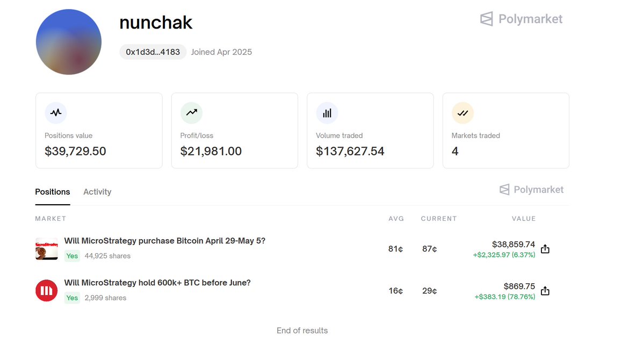Viewport: 644px width, 337px height.
Task: Click the Polymarket logo at top right
Action: [521, 19]
